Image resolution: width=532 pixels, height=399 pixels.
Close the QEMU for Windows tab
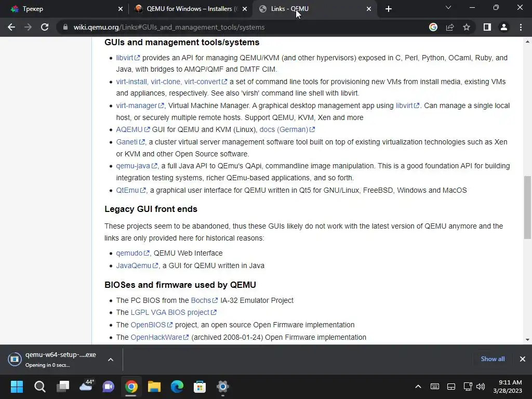[244, 9]
